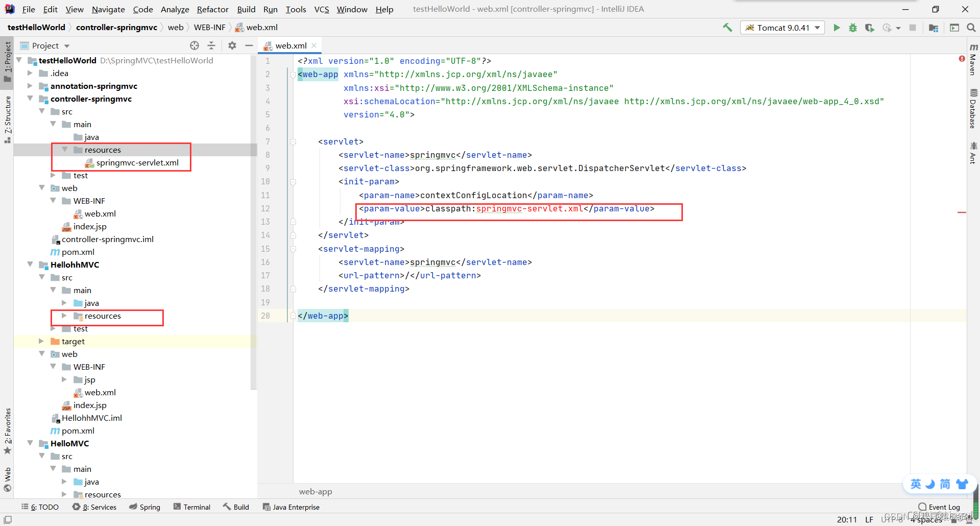Collapse all in Project panel
This screenshot has width=980, height=526.
click(x=211, y=45)
